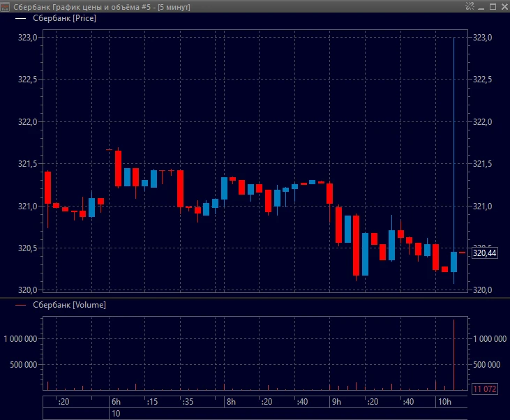Click the Сбербанк [Volume] legend label
Viewport: 510px width, 420px height.
tap(69, 305)
